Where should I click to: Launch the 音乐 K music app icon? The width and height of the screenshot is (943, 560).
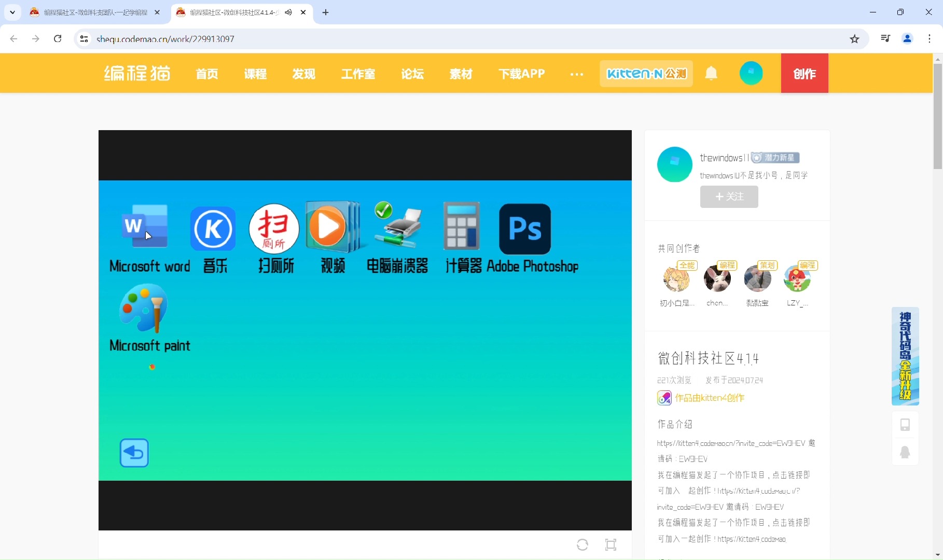click(213, 228)
